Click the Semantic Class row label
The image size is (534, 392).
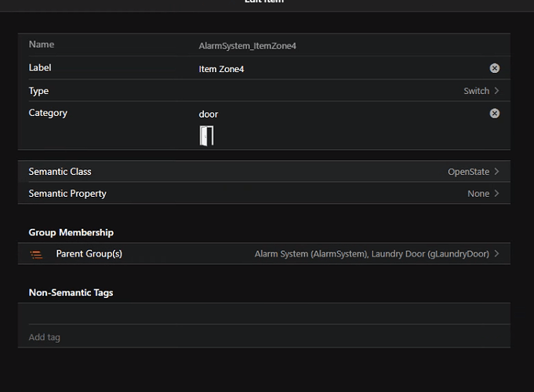click(x=60, y=172)
